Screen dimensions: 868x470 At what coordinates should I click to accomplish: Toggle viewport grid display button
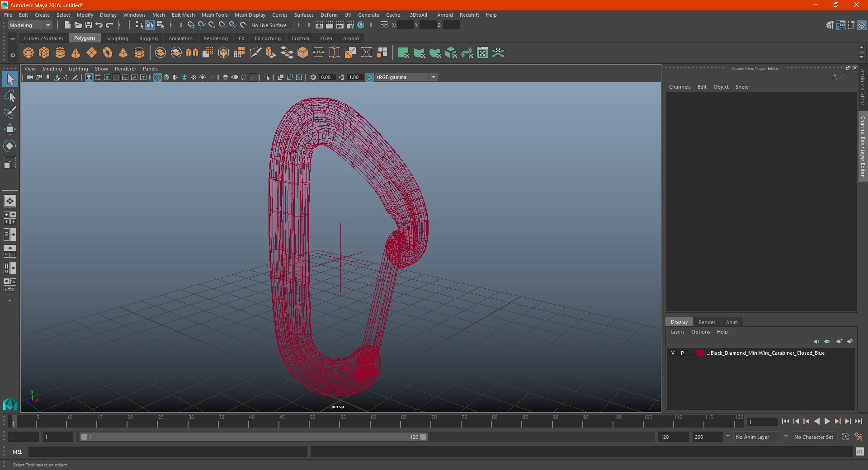(89, 77)
